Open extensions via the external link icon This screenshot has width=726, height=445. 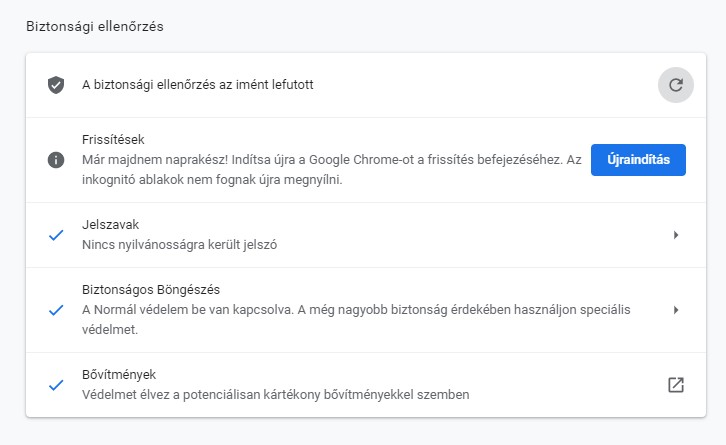(675, 385)
